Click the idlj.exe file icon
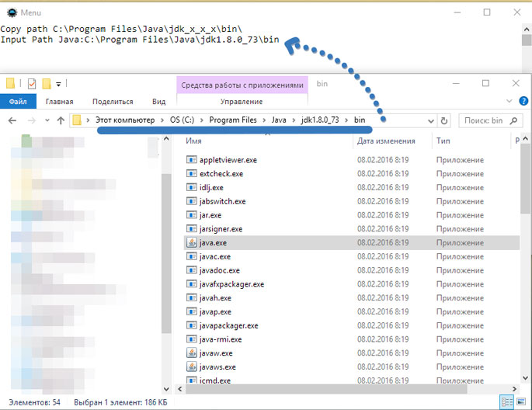Viewport: 532px width, 410px height. click(x=191, y=187)
